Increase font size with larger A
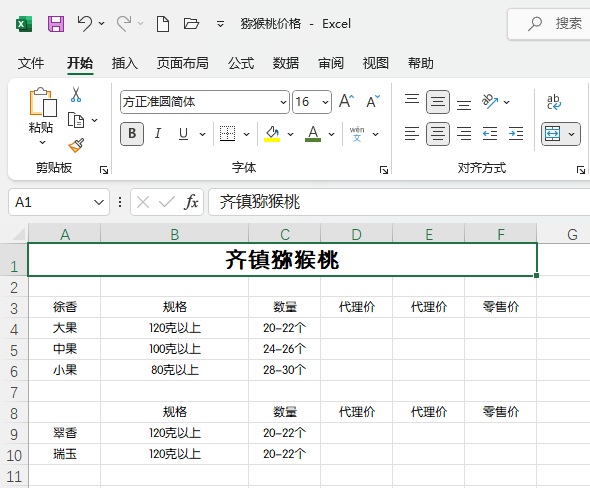This screenshot has width=590, height=488. pos(347,101)
